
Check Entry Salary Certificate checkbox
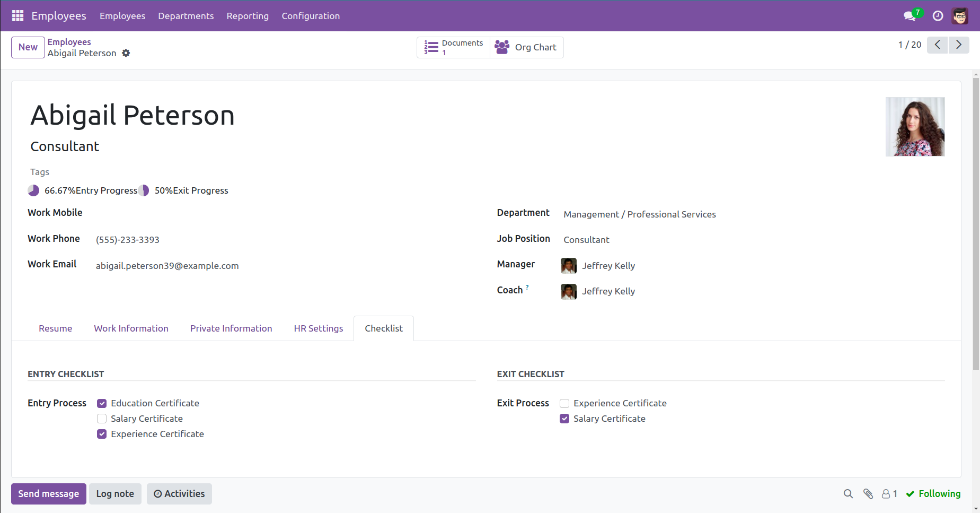(x=102, y=419)
